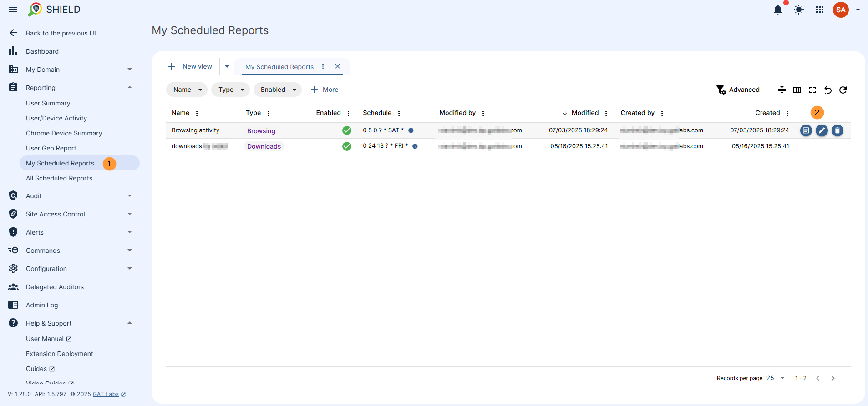This screenshot has width=868, height=406.
Task: Expand the Commands section
Action: [x=130, y=251]
